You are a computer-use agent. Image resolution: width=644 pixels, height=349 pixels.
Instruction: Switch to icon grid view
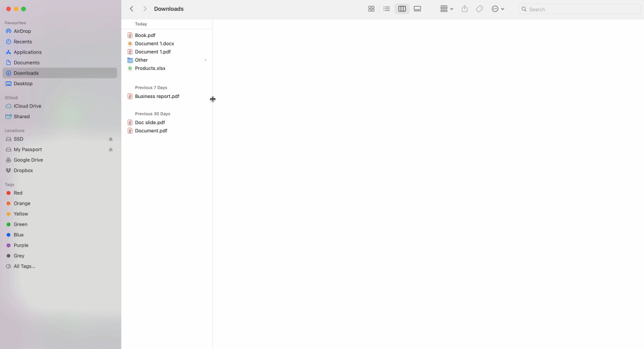pos(371,9)
